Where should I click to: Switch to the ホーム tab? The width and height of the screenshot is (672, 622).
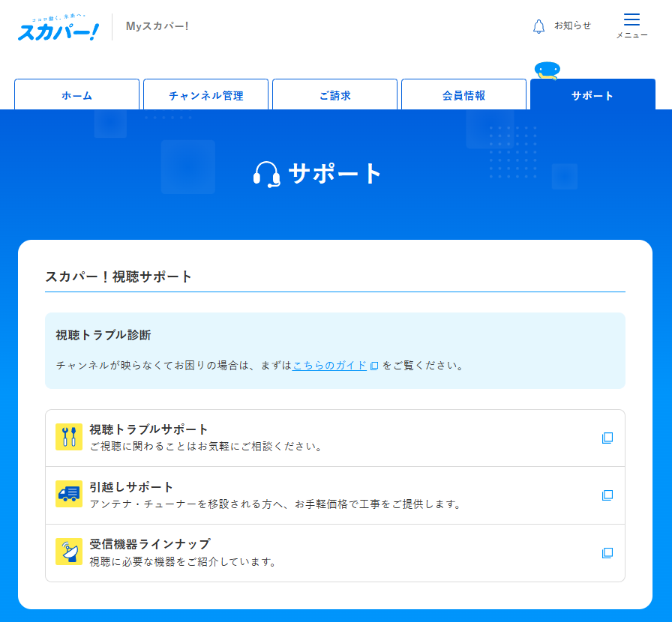[x=76, y=95]
